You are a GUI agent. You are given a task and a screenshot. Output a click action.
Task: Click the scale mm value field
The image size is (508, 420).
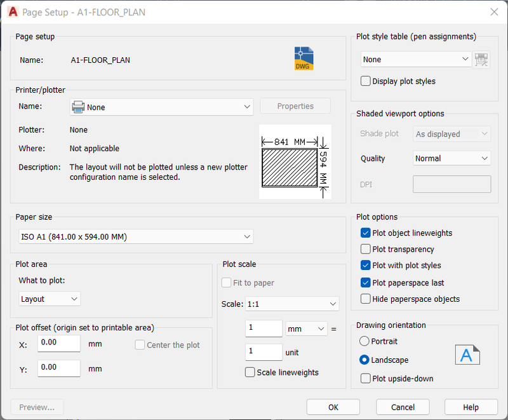click(x=264, y=329)
